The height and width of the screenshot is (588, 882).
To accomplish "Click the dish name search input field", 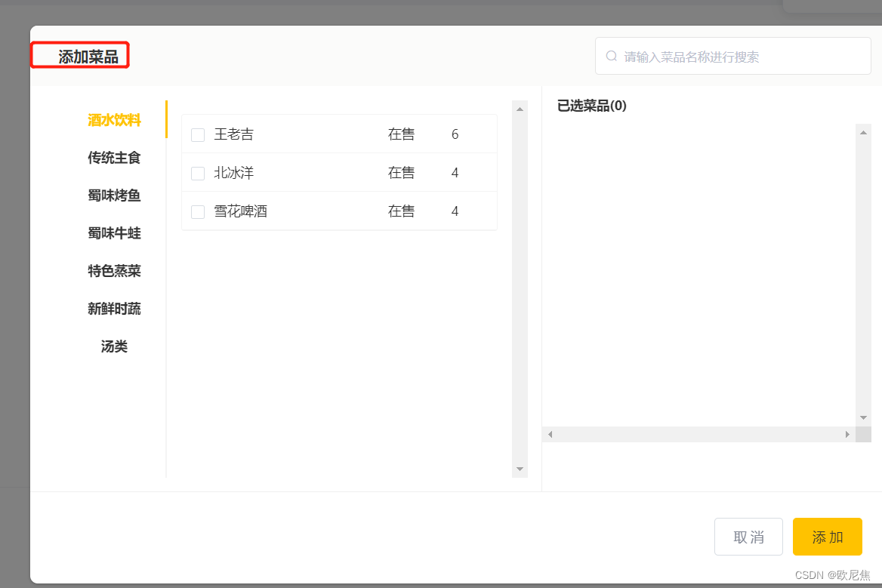I will click(732, 56).
